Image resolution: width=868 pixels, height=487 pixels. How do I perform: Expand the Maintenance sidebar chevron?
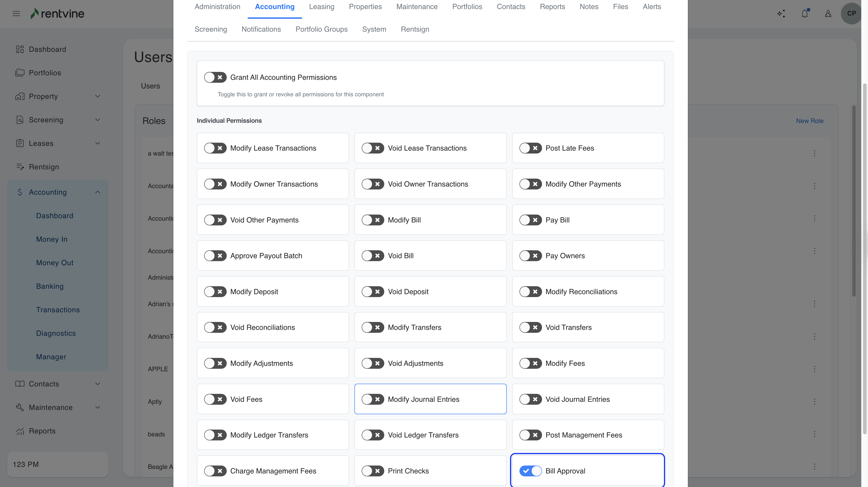tap(97, 407)
